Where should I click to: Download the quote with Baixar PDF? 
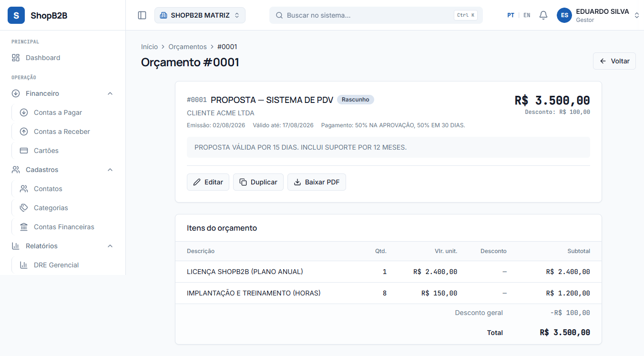pyautogui.click(x=317, y=182)
